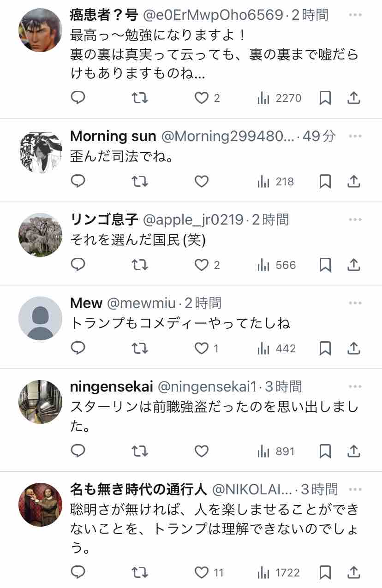Open more options for Mew's tweet

pyautogui.click(x=355, y=303)
